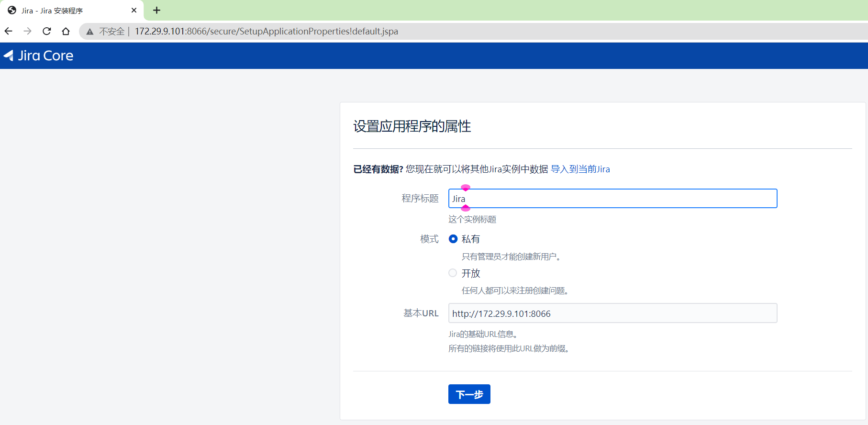Select the 开放 mode radio button
This screenshot has height=425, width=868.
[x=453, y=273]
